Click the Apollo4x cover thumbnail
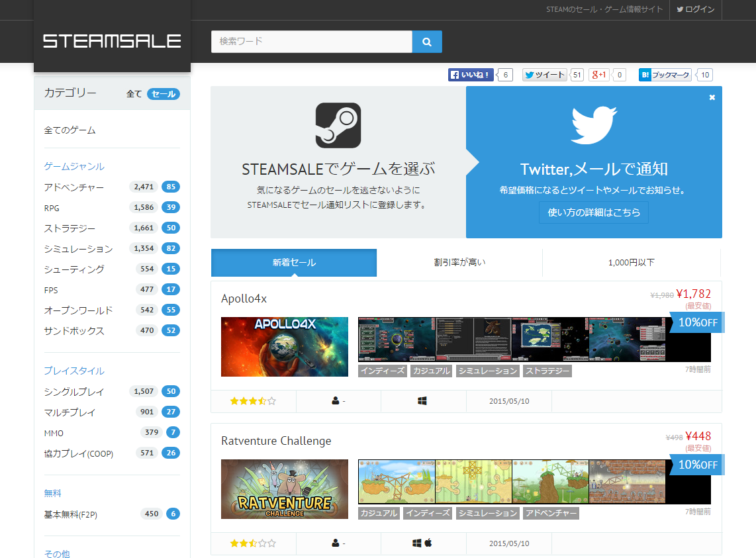This screenshot has width=756, height=558. 285,347
